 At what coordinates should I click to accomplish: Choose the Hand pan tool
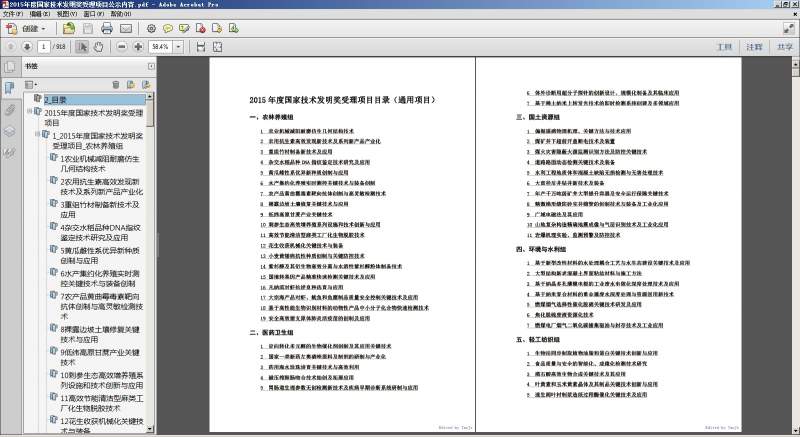[98, 47]
